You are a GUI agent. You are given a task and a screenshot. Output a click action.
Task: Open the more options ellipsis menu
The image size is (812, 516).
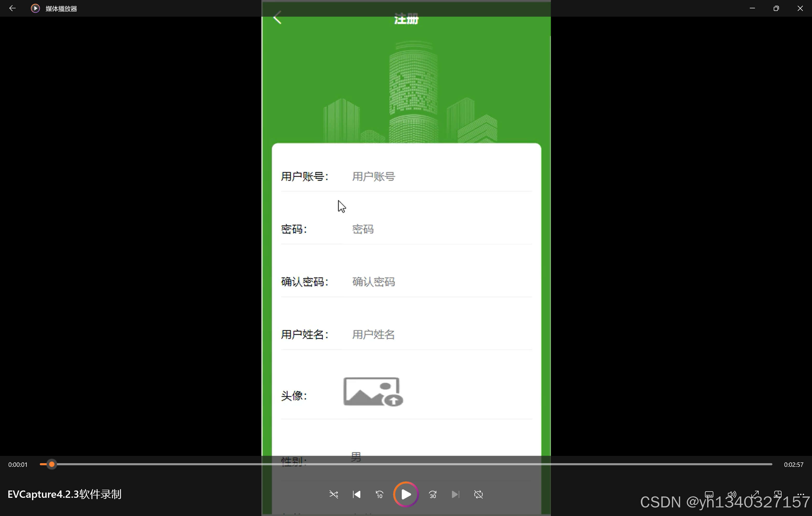[801, 494]
